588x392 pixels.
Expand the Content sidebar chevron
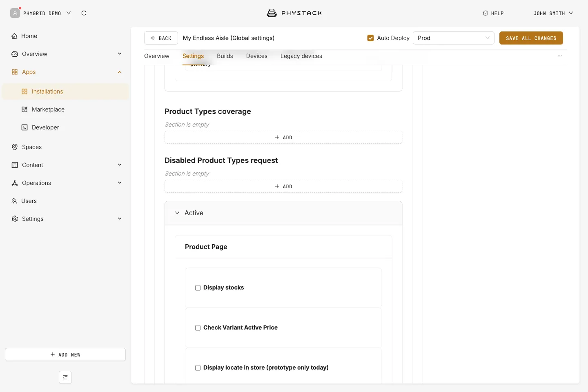click(120, 165)
